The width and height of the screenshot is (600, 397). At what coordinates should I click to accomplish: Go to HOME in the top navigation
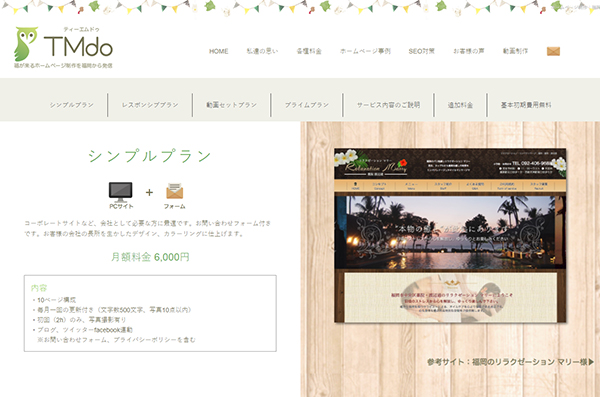click(218, 51)
